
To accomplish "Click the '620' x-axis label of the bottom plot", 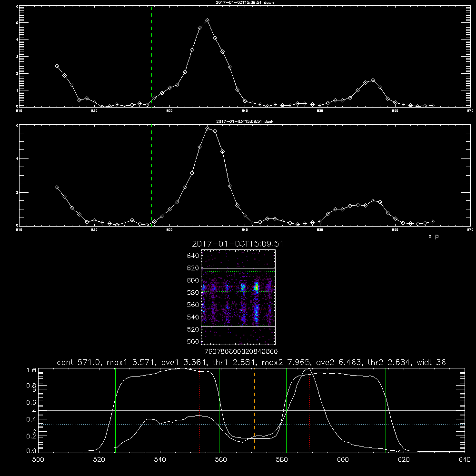I will (x=404, y=460).
